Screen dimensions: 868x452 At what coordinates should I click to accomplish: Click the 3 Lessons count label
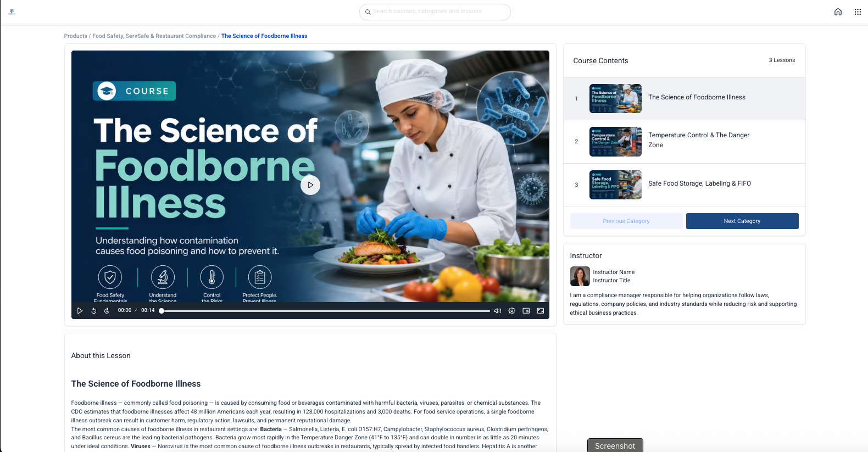[782, 60]
